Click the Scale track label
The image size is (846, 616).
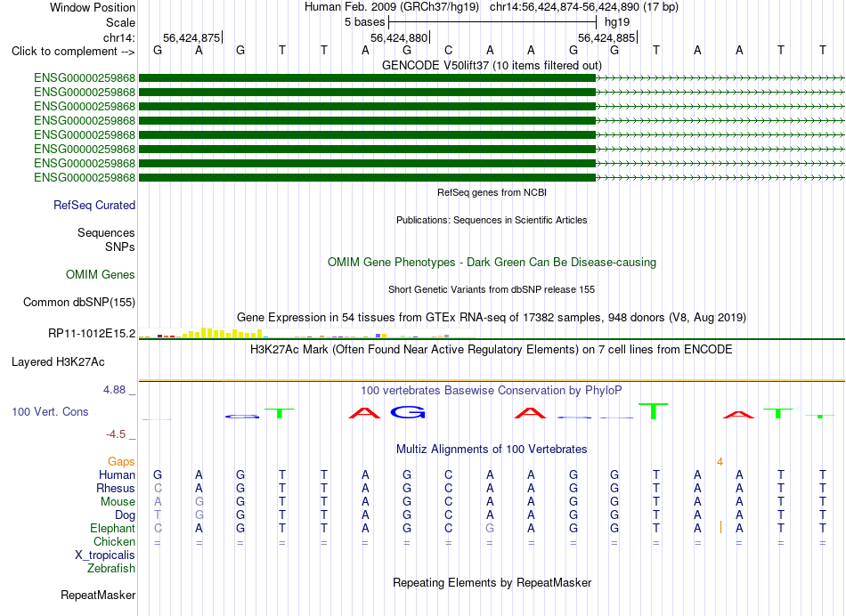pyautogui.click(x=120, y=22)
